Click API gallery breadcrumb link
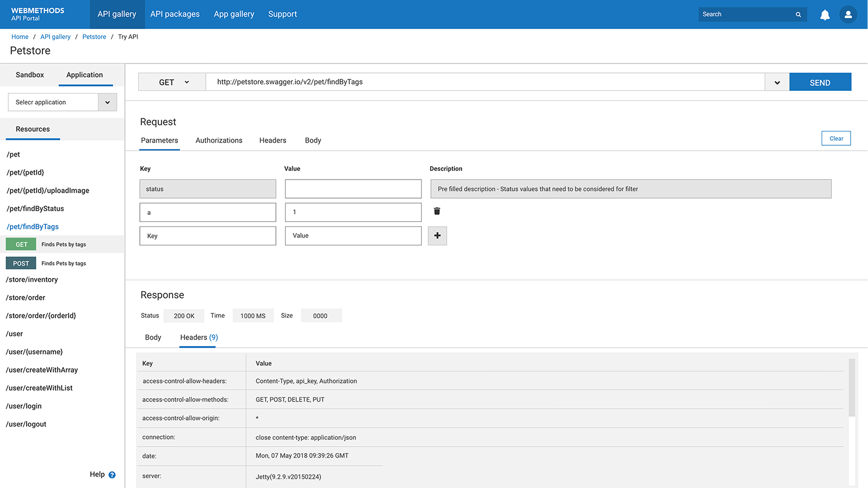 (56, 37)
